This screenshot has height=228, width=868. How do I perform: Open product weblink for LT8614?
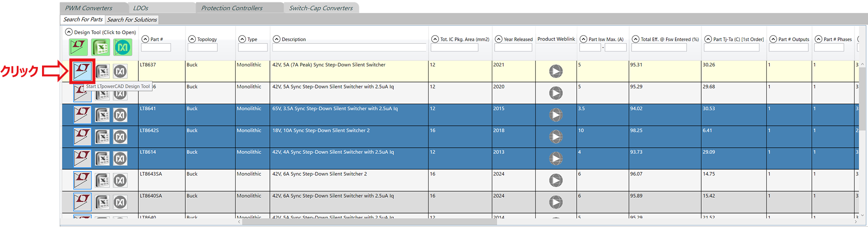coord(556,158)
